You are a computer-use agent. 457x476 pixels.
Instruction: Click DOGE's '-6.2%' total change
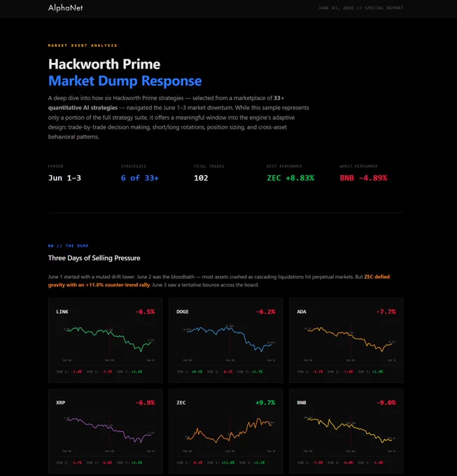coord(265,311)
